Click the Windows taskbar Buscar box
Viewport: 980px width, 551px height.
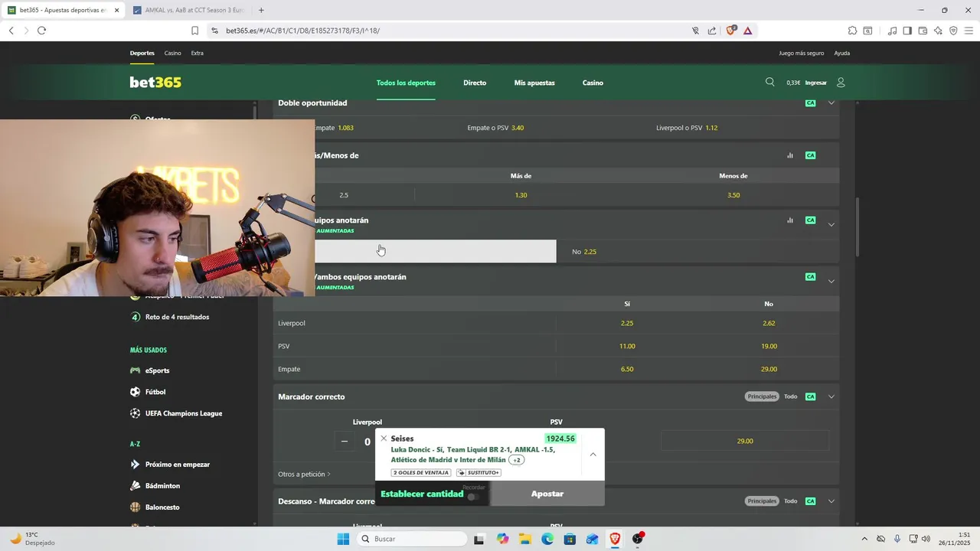click(x=412, y=539)
